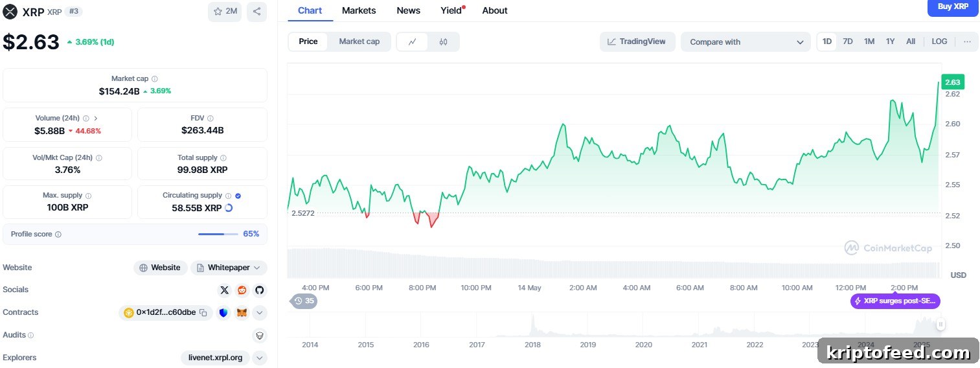980x368 pixels.
Task: Open Max. supply info icon
Action: click(x=88, y=196)
